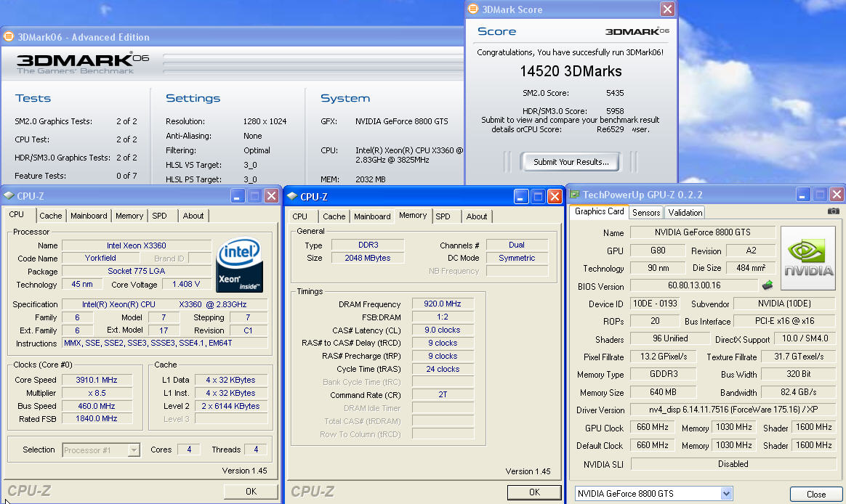Minimize the left CPU-Z window
This screenshot has height=504, width=846.
click(238, 195)
